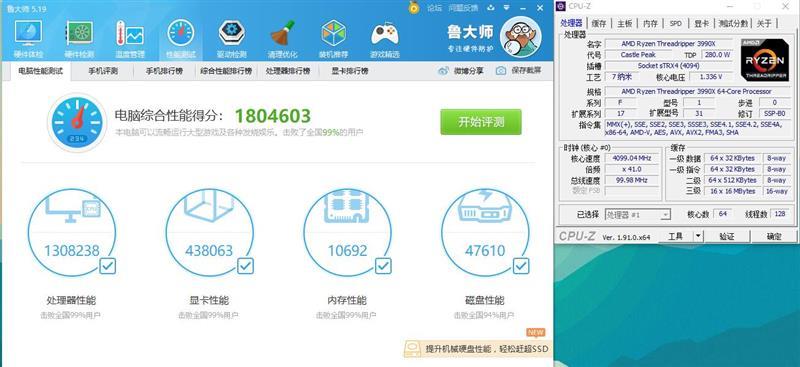Open the 显卡 tab in CPU-Z
The width and height of the screenshot is (800, 367).
click(702, 23)
